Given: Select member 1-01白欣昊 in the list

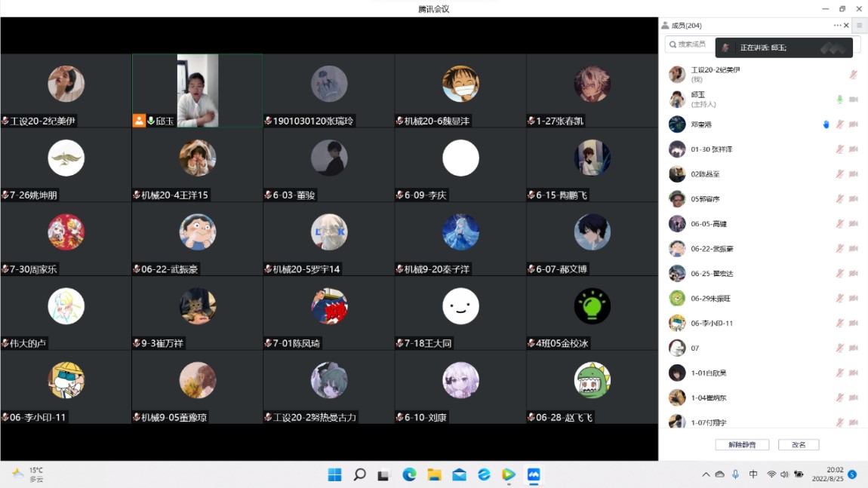Looking at the screenshot, I should [708, 373].
